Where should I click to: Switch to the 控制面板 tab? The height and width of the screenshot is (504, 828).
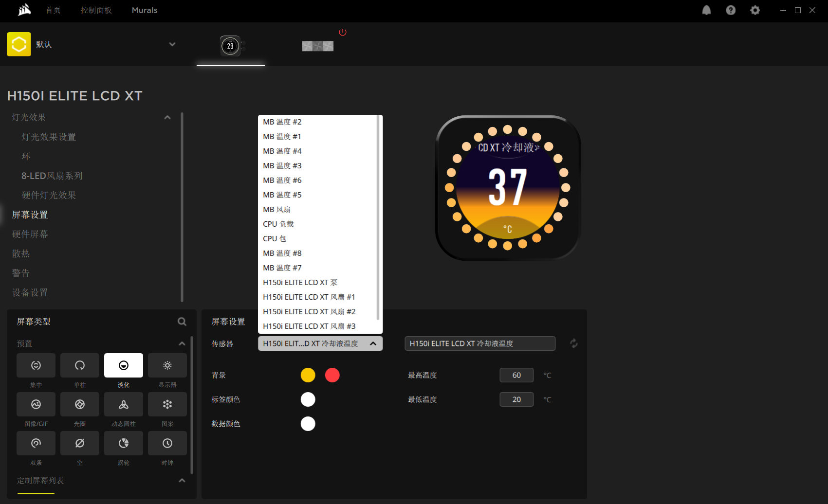pos(96,10)
